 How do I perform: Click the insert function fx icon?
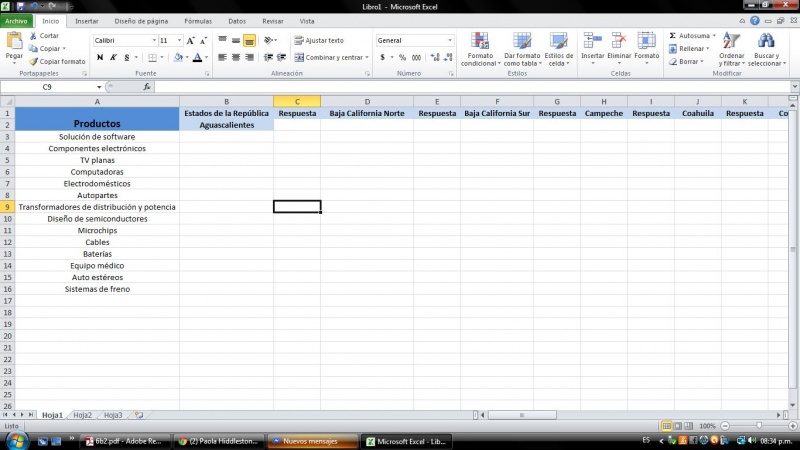pyautogui.click(x=147, y=87)
